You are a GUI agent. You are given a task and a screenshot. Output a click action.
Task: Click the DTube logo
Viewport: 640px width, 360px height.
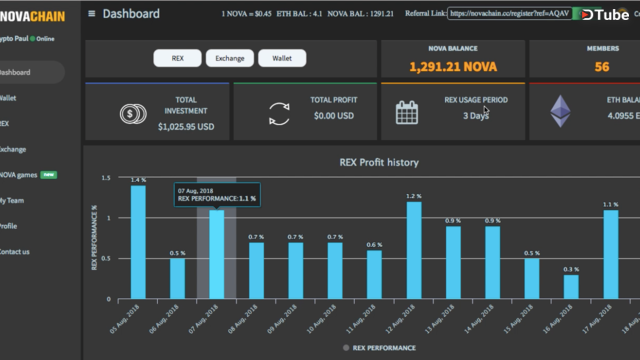[x=605, y=15]
